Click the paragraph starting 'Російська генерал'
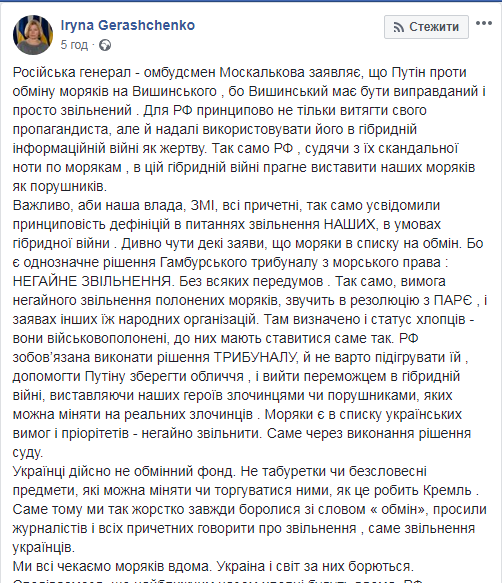The image size is (502, 583). [x=249, y=129]
